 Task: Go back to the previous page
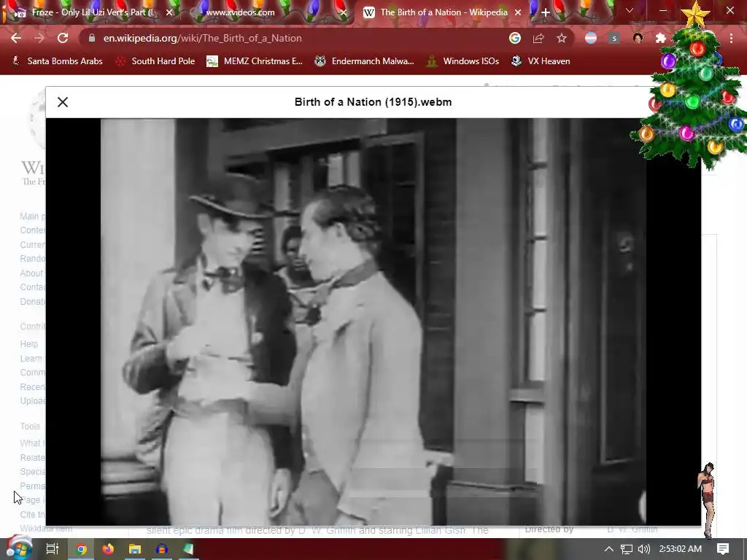16,38
